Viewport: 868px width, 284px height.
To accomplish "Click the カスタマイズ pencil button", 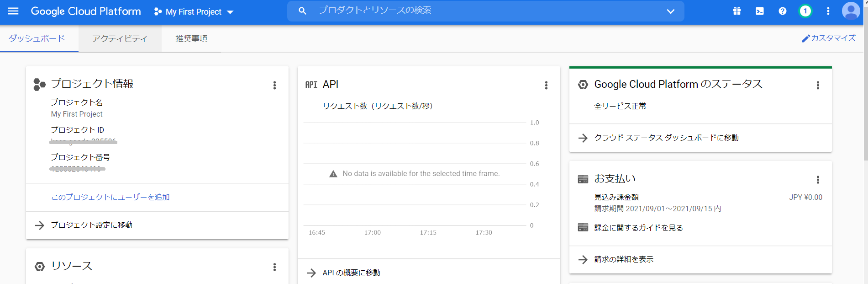I will click(829, 38).
